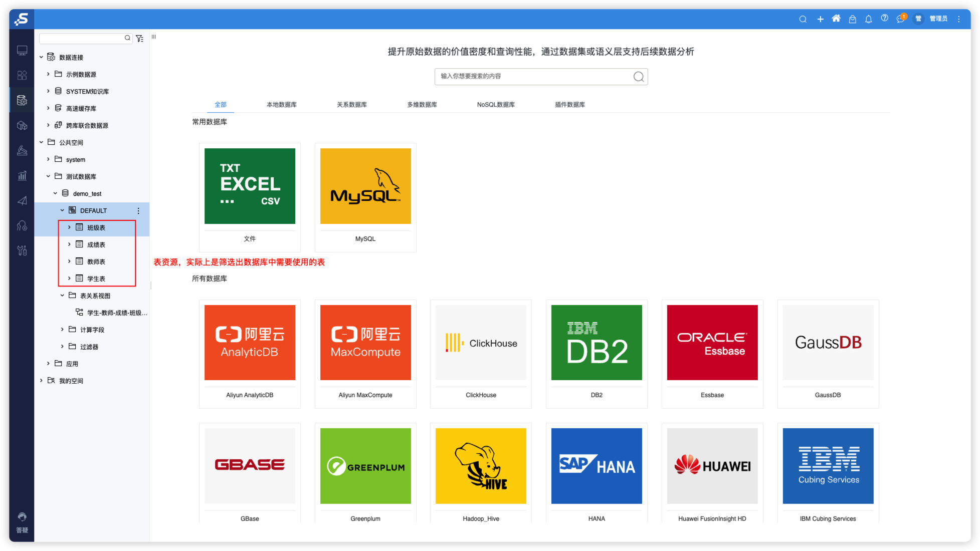Expand the 跨库联合数据源 node
This screenshot has width=980, height=551.
coord(48,125)
